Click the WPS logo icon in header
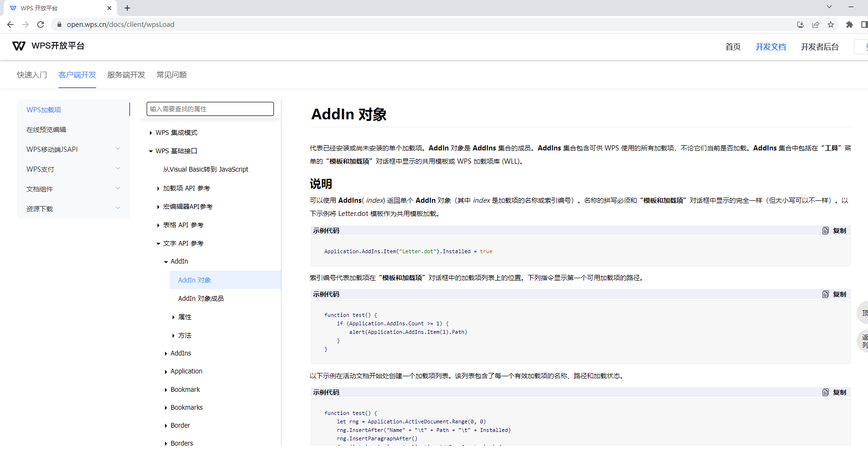This screenshot has height=455, width=868. pyautogui.click(x=19, y=46)
